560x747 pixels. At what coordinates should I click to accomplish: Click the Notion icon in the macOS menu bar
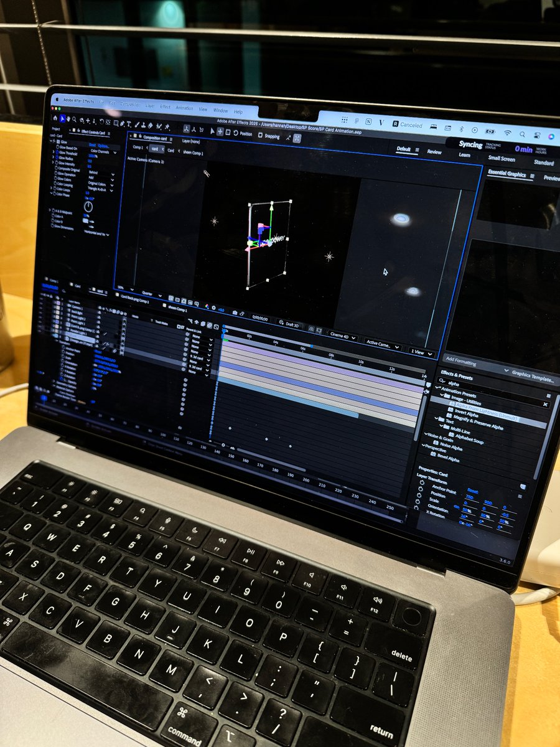click(368, 121)
